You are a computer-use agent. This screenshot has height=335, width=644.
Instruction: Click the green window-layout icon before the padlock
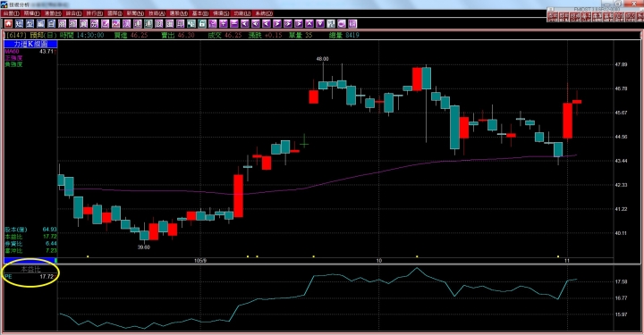(191, 23)
